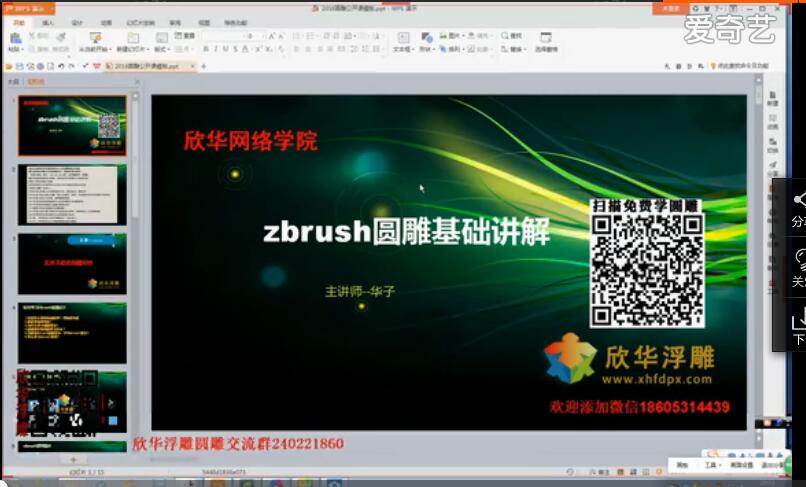
Task: Click in the font name box
Action: pyautogui.click(x=222, y=36)
